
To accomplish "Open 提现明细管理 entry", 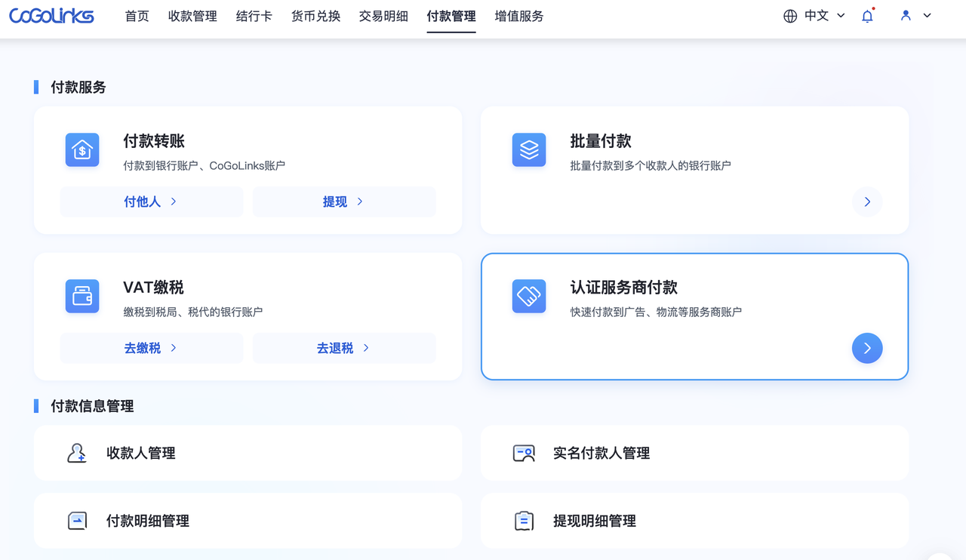I will tap(694, 521).
